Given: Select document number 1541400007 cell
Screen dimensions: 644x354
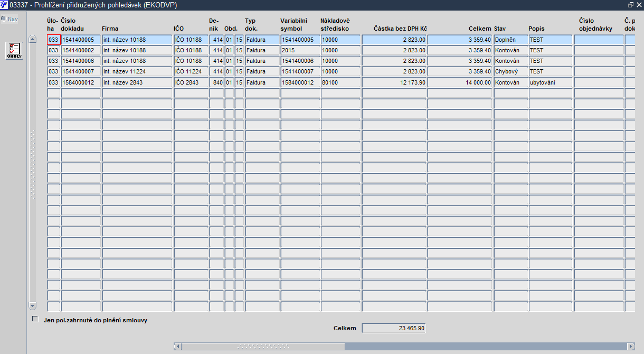Looking at the screenshot, I should pyautogui.click(x=81, y=71).
